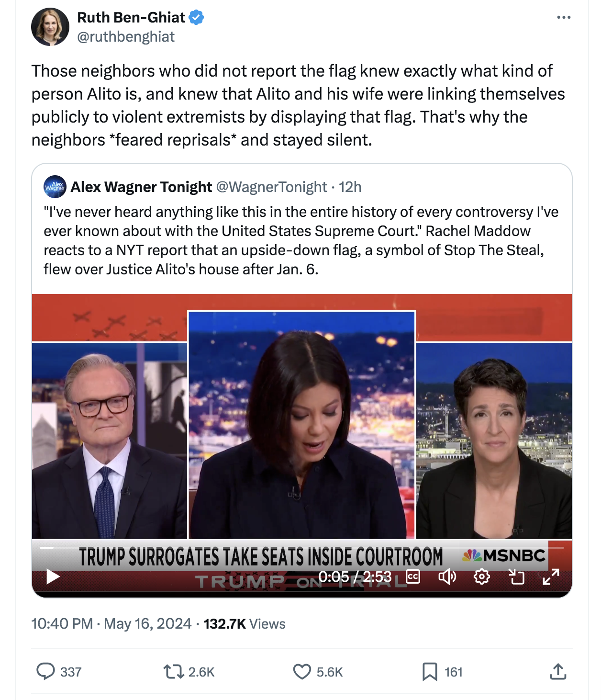
Task: Click the Alex Wagner Tonight avatar
Action: (x=55, y=187)
